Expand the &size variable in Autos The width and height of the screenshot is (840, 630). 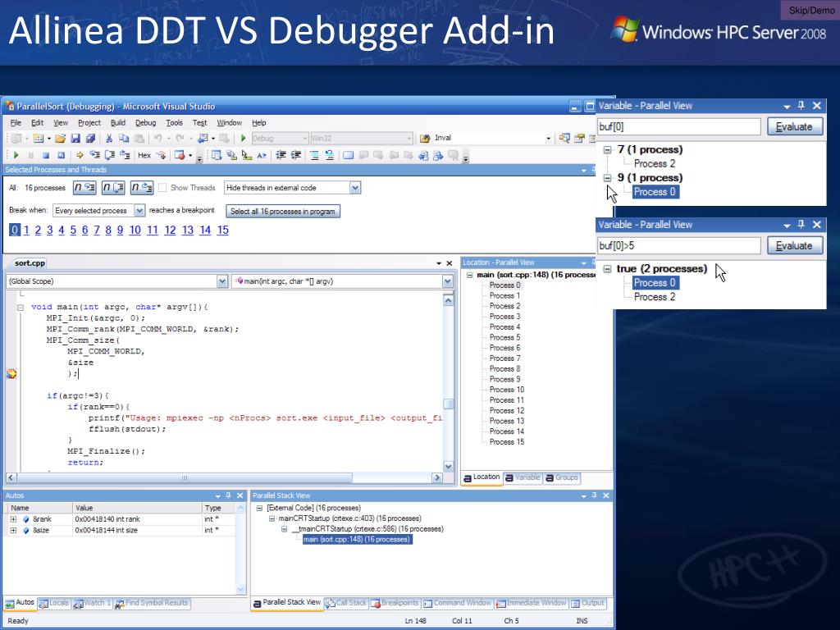[x=13, y=531]
